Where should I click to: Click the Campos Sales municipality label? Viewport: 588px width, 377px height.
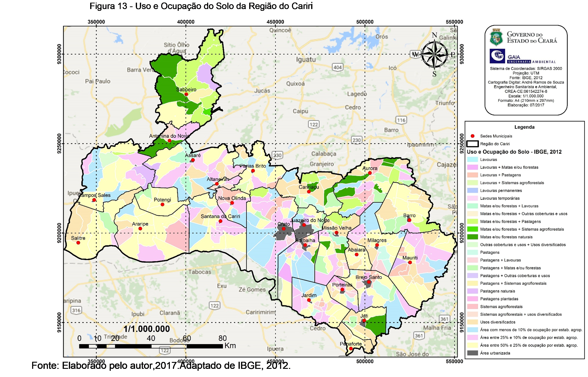point(94,195)
